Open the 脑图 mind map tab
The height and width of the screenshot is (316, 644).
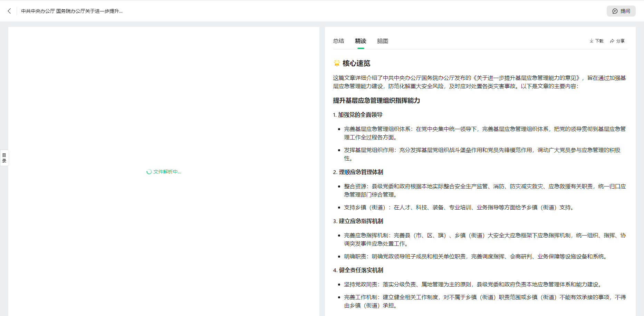pos(383,41)
